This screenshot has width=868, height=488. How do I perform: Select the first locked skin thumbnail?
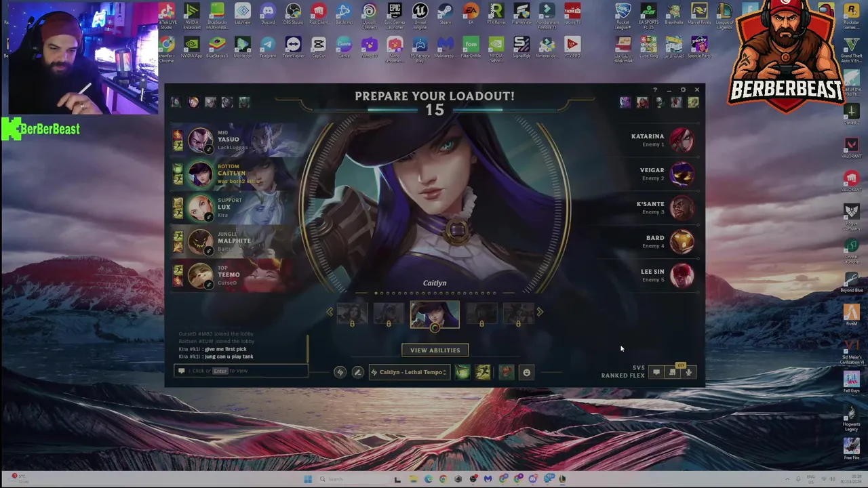(x=352, y=314)
